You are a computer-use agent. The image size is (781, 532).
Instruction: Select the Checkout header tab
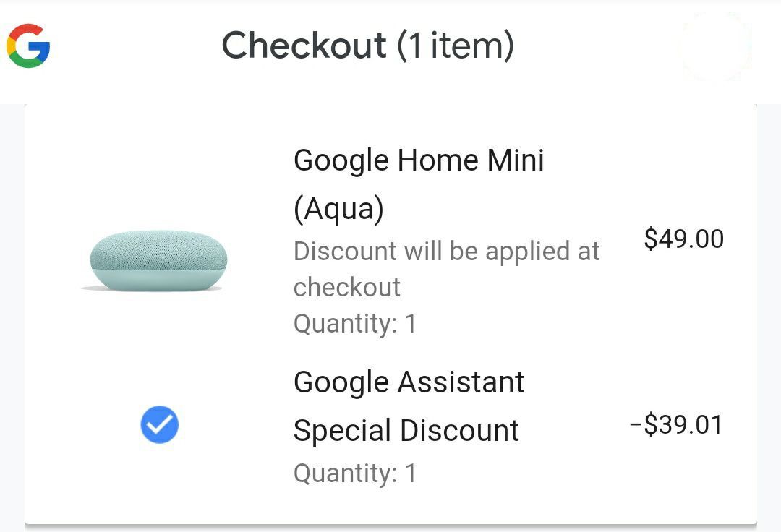point(304,46)
